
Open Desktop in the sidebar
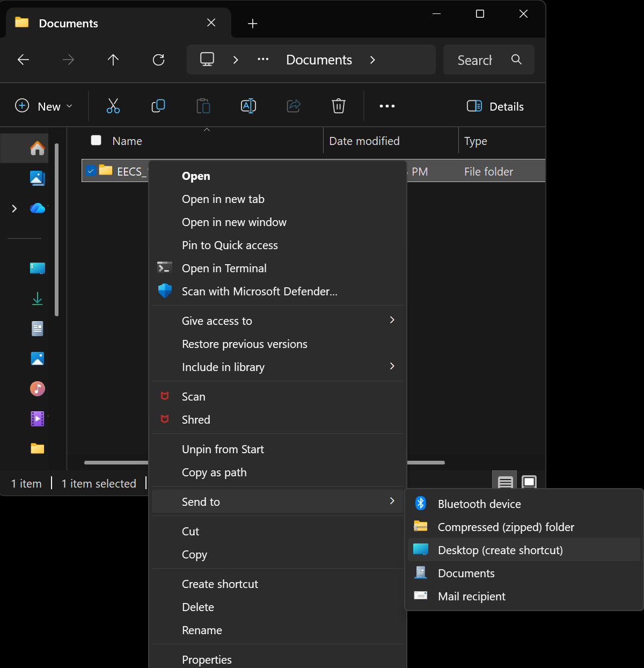(37, 268)
